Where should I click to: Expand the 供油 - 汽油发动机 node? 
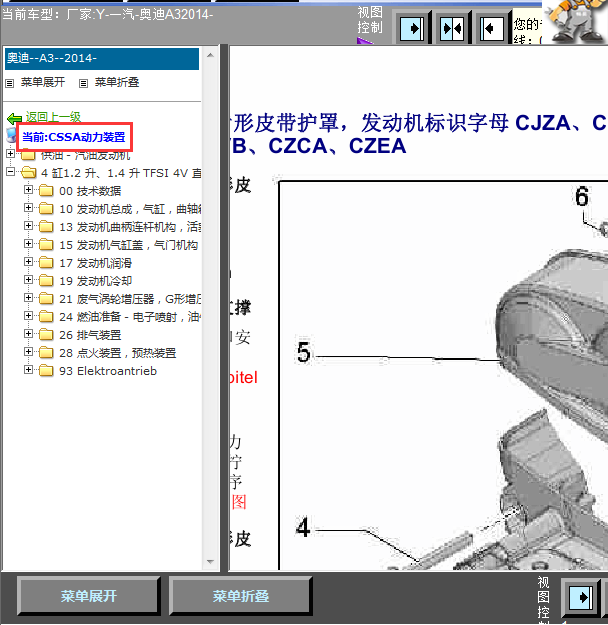coord(10,153)
